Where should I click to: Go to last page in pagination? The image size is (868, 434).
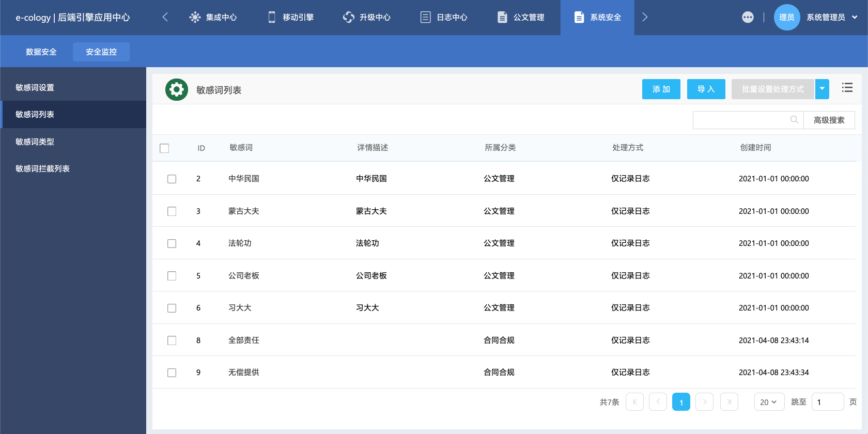[x=729, y=402]
